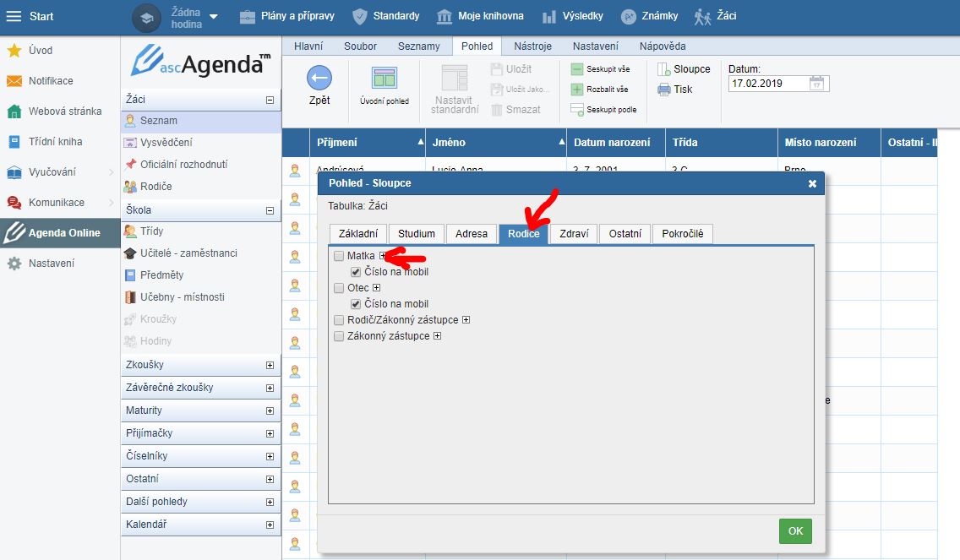Open the Žádná hodina dropdown

(x=213, y=17)
